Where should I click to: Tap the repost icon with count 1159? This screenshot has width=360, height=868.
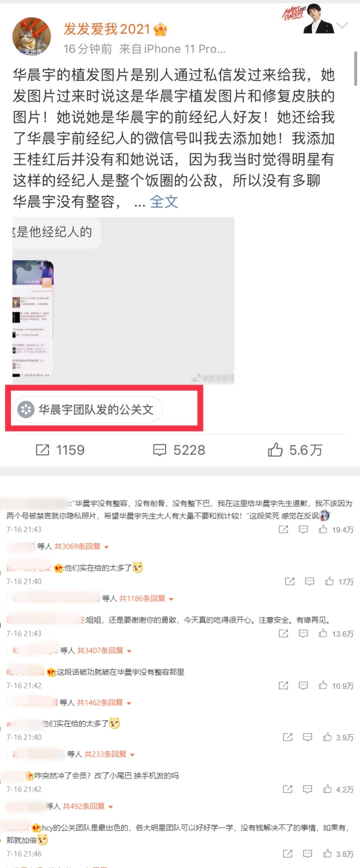tap(43, 450)
